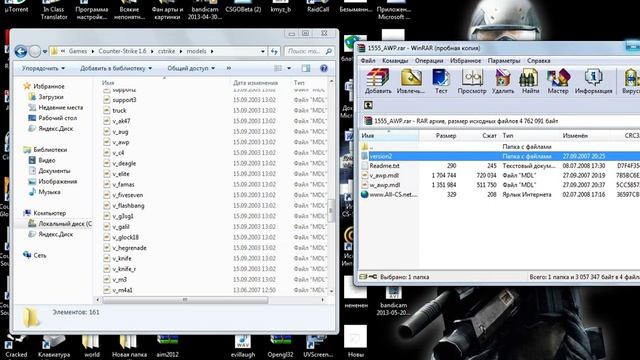
Task: Show more Explorer toolbar commands chevron
Action: click(x=229, y=68)
